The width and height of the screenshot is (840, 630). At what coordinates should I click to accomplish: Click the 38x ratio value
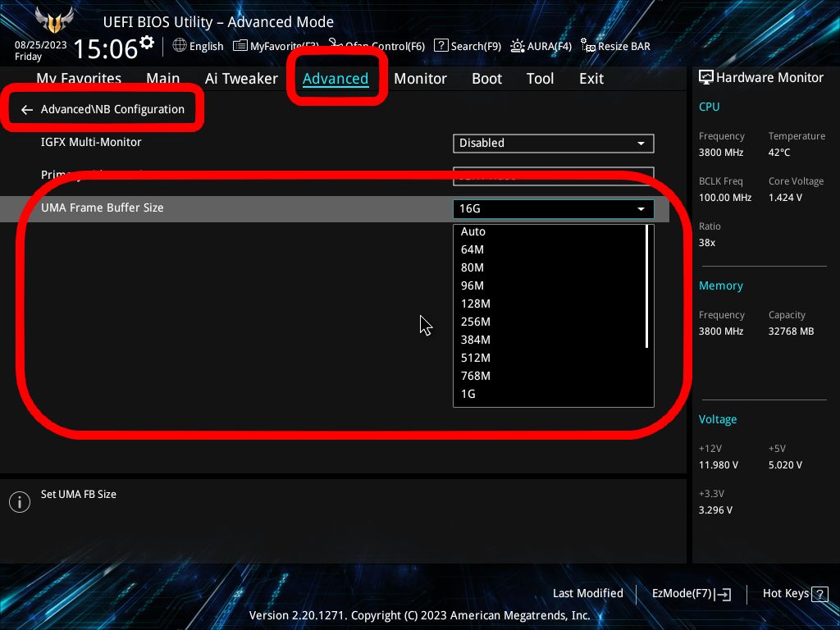pyautogui.click(x=707, y=243)
